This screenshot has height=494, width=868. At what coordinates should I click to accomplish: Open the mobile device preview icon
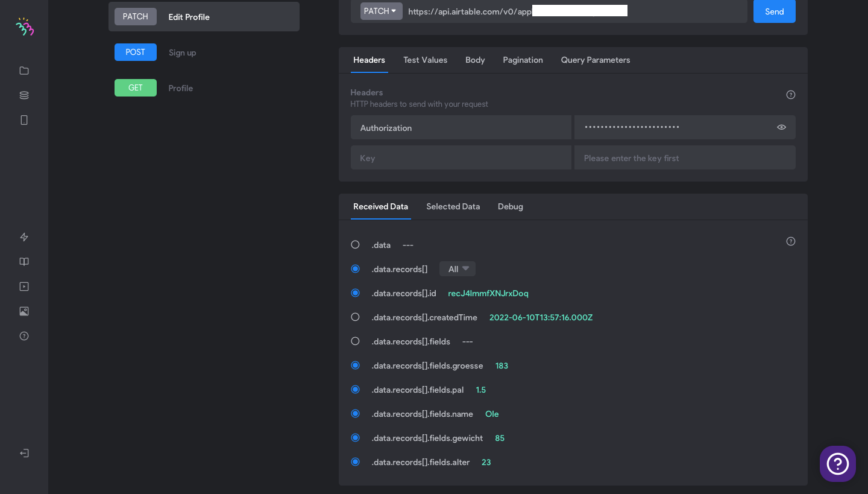click(x=24, y=120)
